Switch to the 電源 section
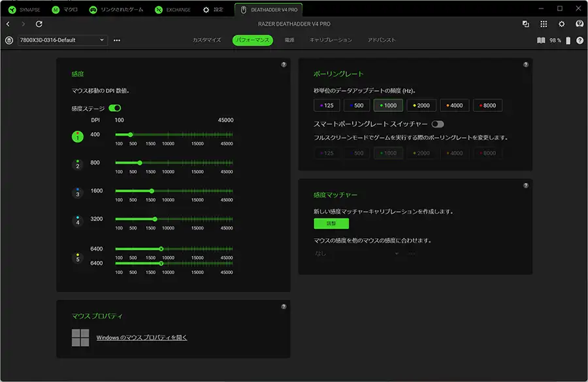 click(289, 40)
